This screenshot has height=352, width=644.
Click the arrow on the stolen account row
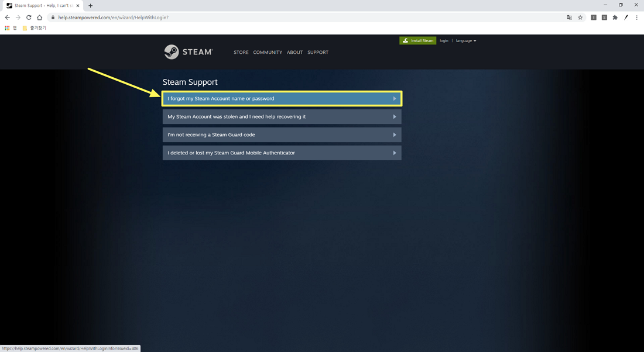point(394,116)
